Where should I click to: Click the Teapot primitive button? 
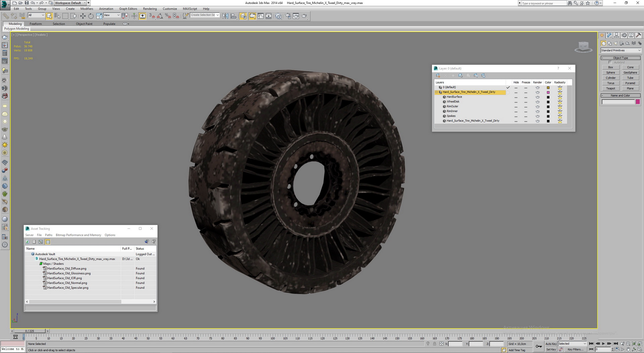[x=610, y=88]
